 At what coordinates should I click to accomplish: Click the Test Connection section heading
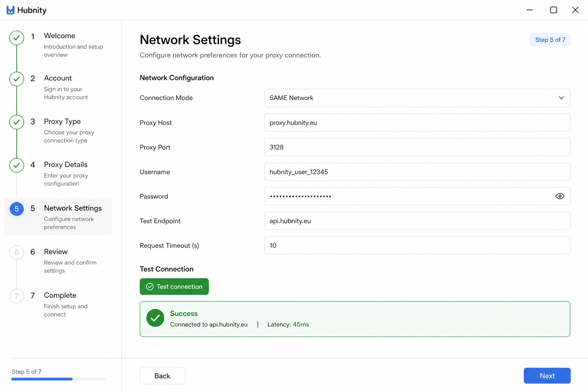point(167,269)
